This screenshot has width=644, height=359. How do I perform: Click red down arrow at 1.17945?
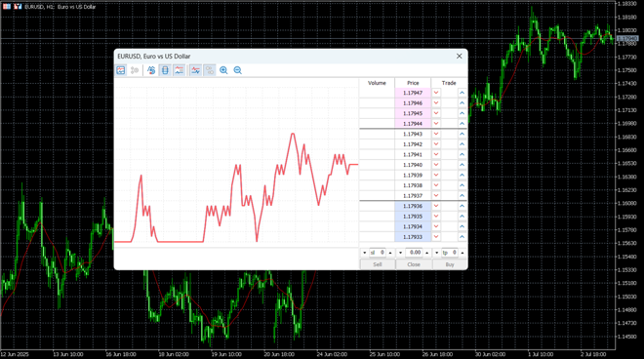(436, 113)
